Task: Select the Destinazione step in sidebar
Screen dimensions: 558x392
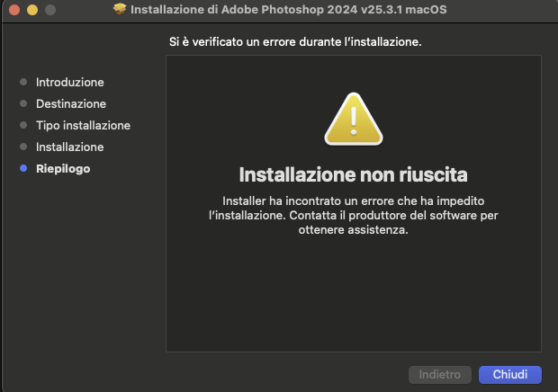Action: coord(71,103)
